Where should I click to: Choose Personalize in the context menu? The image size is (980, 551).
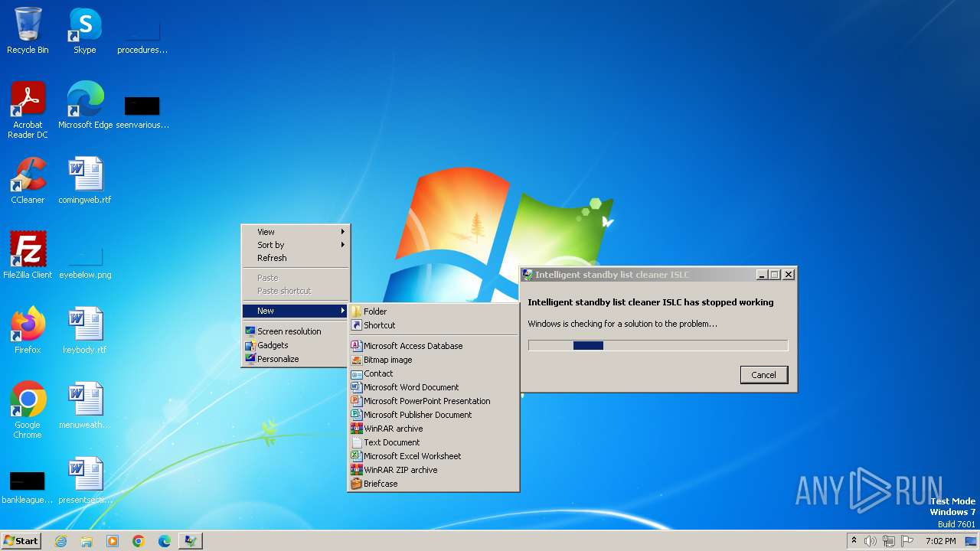(x=296, y=359)
